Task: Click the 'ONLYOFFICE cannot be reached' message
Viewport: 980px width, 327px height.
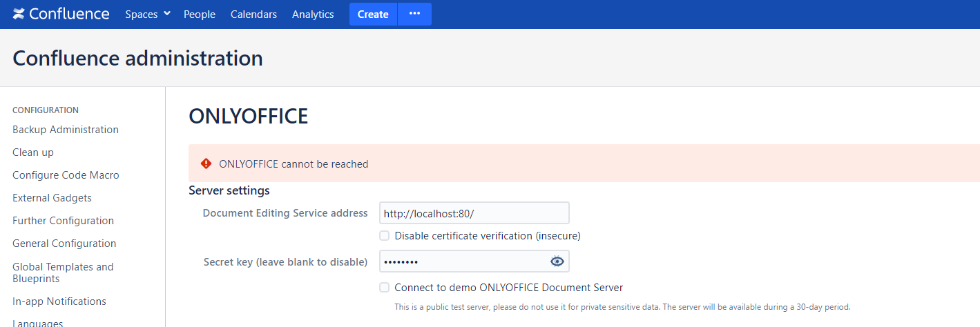Action: (x=294, y=164)
